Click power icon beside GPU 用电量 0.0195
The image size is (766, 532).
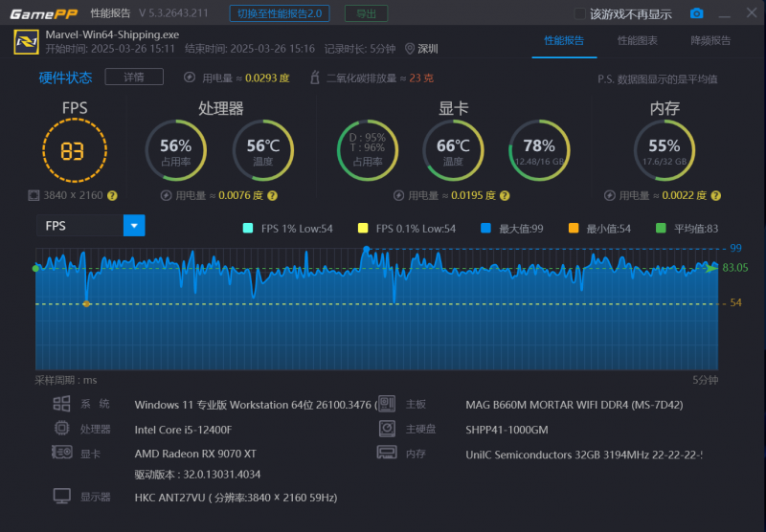point(398,196)
